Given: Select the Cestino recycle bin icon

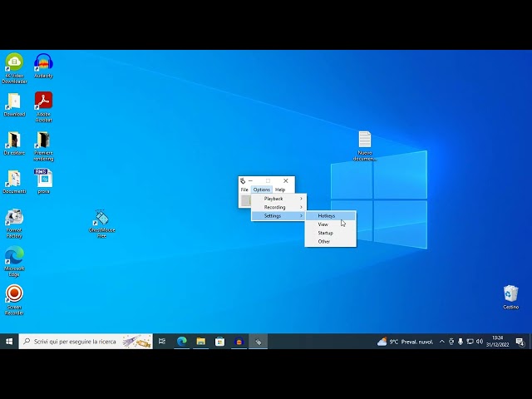Looking at the screenshot, I should coord(510,298).
